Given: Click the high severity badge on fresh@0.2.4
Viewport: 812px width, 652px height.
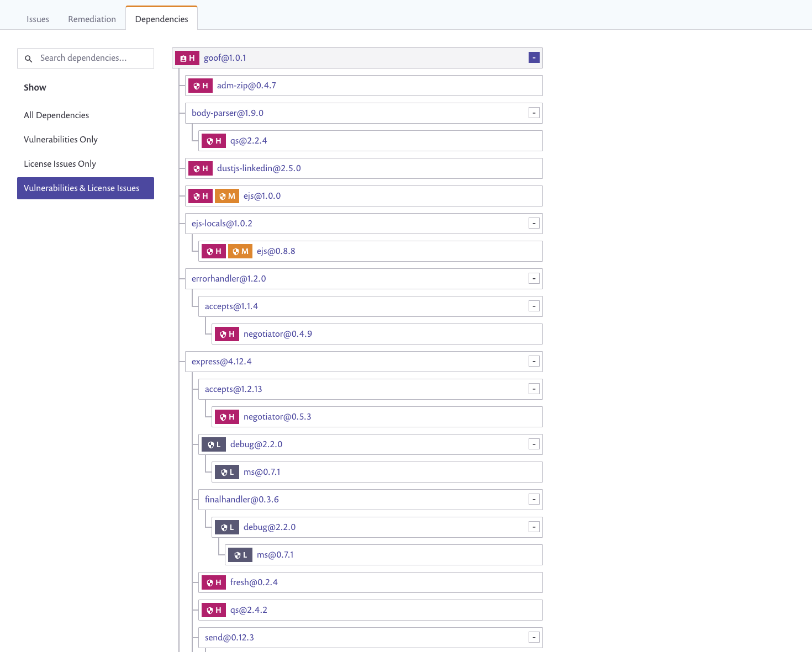Looking at the screenshot, I should 213,582.
